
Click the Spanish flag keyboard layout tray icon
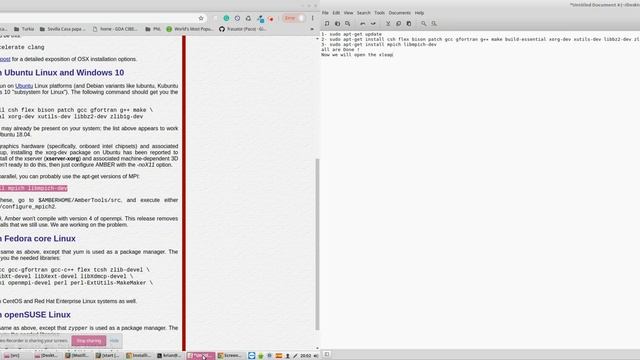279,356
